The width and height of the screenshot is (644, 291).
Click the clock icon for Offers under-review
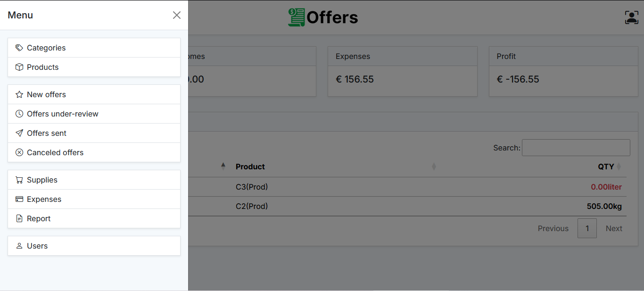pyautogui.click(x=19, y=114)
